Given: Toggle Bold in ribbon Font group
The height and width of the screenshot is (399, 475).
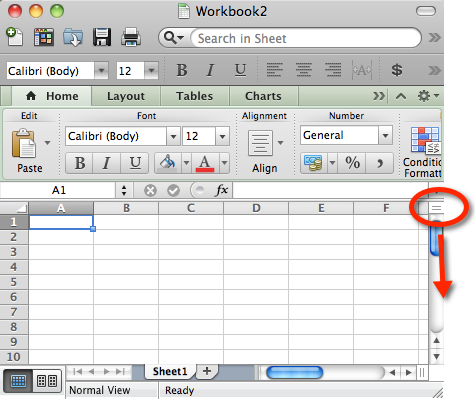Looking at the screenshot, I should pyautogui.click(x=80, y=163).
